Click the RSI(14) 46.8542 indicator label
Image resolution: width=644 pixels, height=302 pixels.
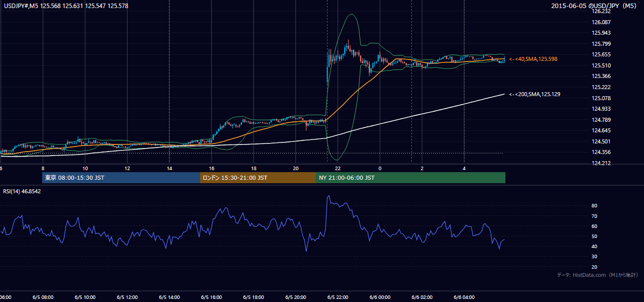point(22,191)
